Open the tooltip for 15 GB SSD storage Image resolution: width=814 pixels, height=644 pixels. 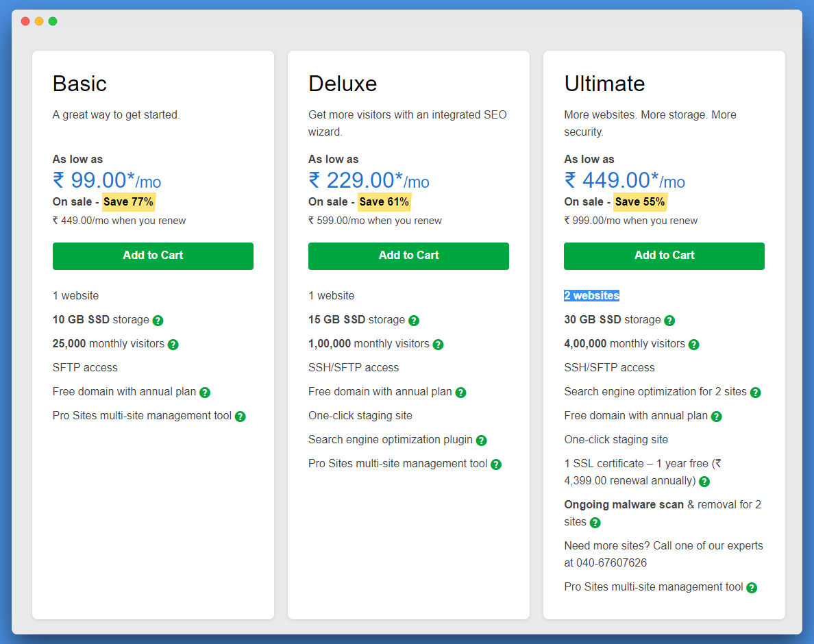[x=413, y=320]
